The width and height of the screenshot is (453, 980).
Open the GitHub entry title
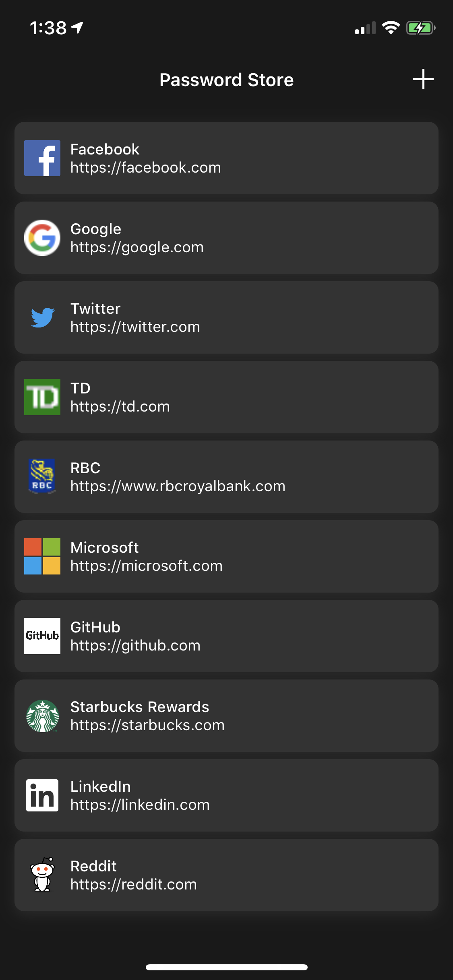[95, 627]
